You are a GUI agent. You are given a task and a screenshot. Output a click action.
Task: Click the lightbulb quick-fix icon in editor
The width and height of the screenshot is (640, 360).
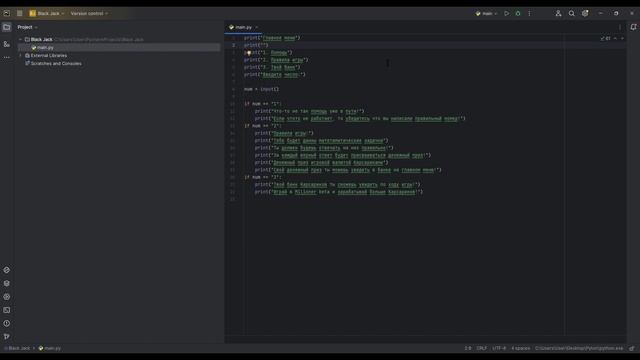249,53
